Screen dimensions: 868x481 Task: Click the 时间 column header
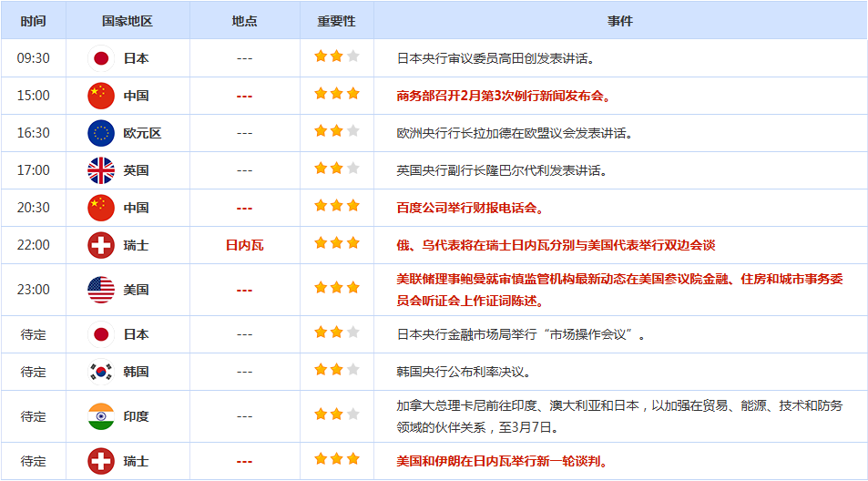point(34,21)
